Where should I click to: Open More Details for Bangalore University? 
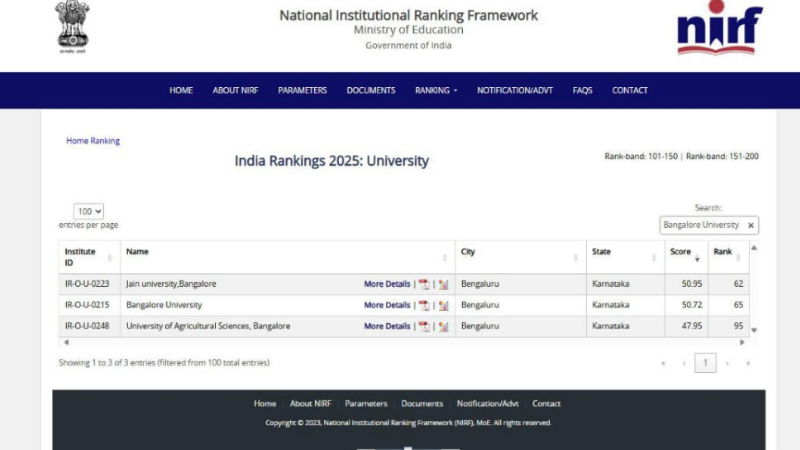tap(387, 305)
